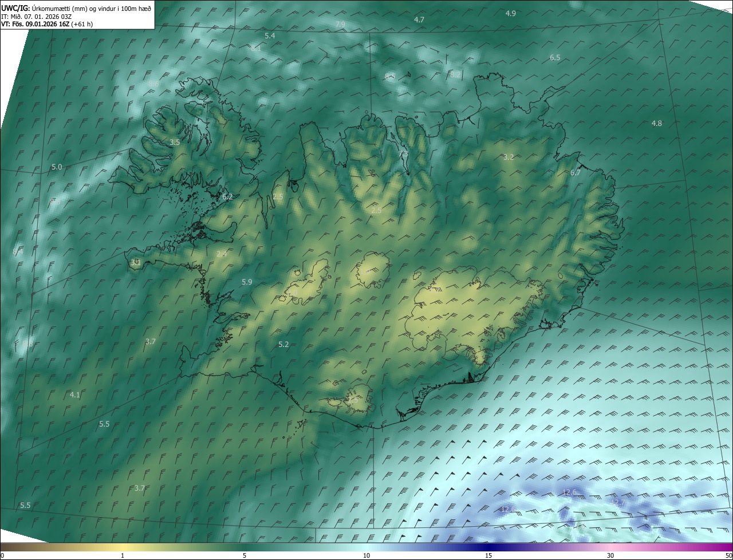Click the color scale at the 0 mark

click(x=2, y=555)
